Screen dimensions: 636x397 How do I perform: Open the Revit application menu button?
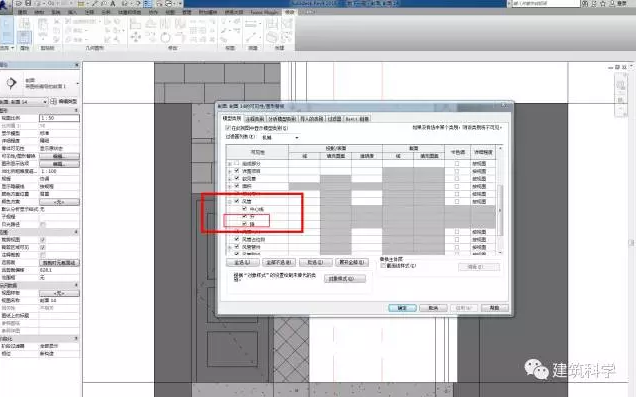(x=6, y=5)
